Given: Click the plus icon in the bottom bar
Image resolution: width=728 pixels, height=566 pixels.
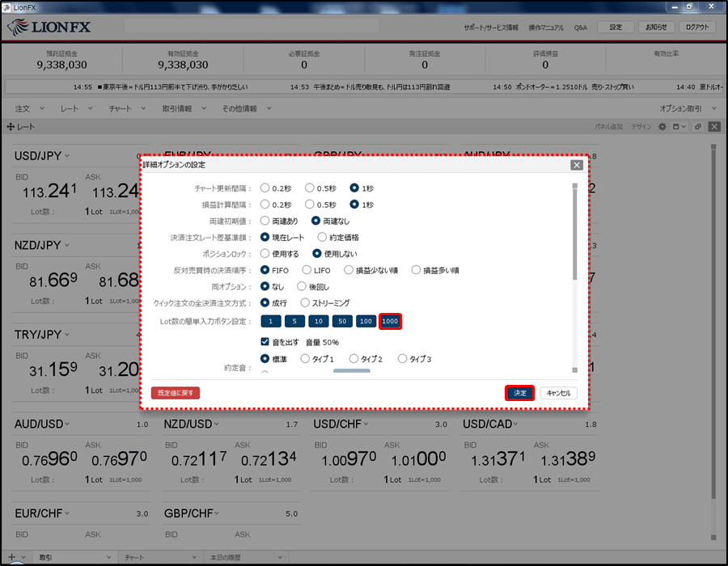Looking at the screenshot, I should 11,557.
